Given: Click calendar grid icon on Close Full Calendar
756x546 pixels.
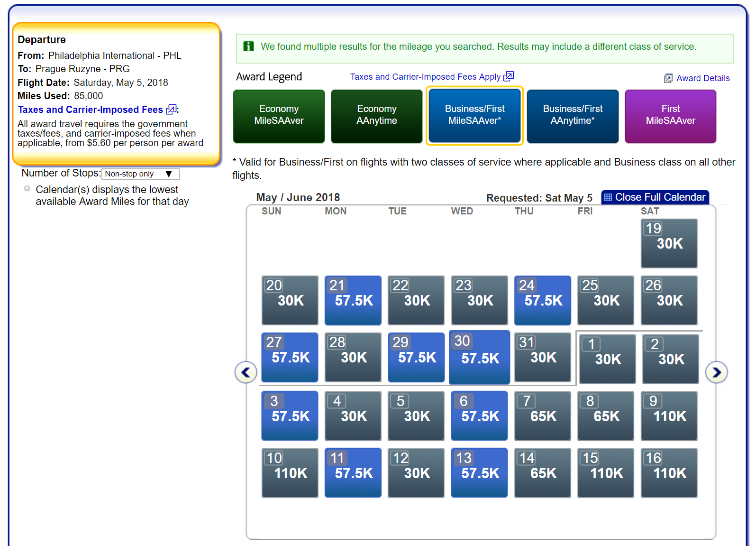Looking at the screenshot, I should point(608,197).
